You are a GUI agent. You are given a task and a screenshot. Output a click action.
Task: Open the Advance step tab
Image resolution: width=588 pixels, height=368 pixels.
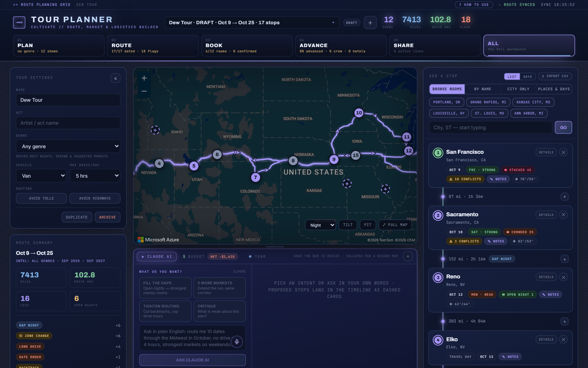coord(341,46)
